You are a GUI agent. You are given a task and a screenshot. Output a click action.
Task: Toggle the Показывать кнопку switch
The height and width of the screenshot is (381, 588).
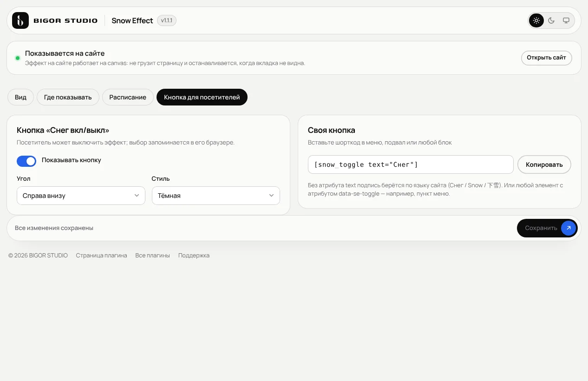(x=26, y=161)
